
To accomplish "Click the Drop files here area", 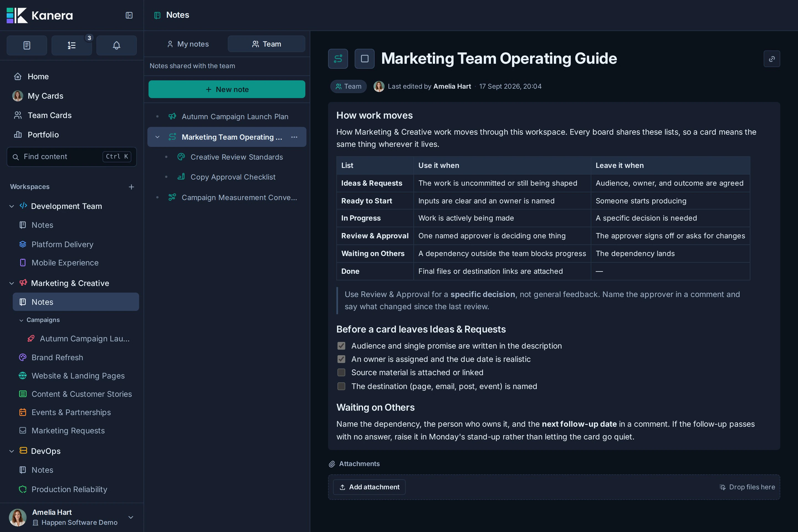I will [x=748, y=487].
